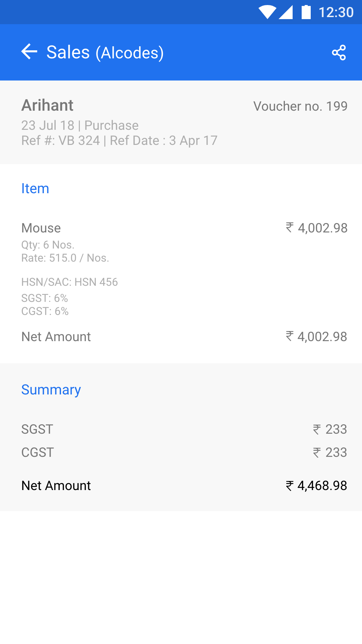
Task: Tap the HSN/SAC: HSN 456 line
Action: pyautogui.click(x=69, y=282)
